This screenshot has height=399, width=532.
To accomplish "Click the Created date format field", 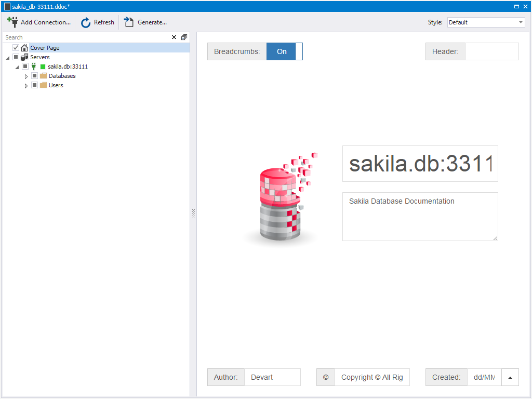I will [x=485, y=377].
